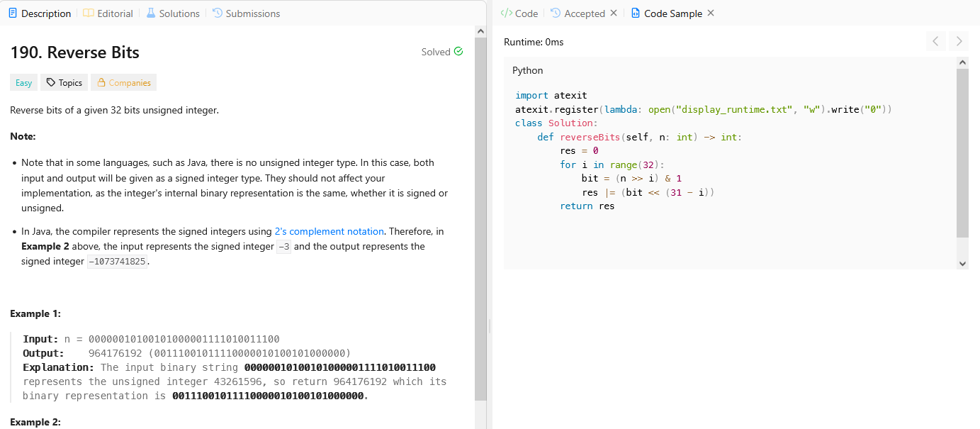This screenshot has width=980, height=429.
Task: Close the Accepted tab
Action: click(x=614, y=13)
